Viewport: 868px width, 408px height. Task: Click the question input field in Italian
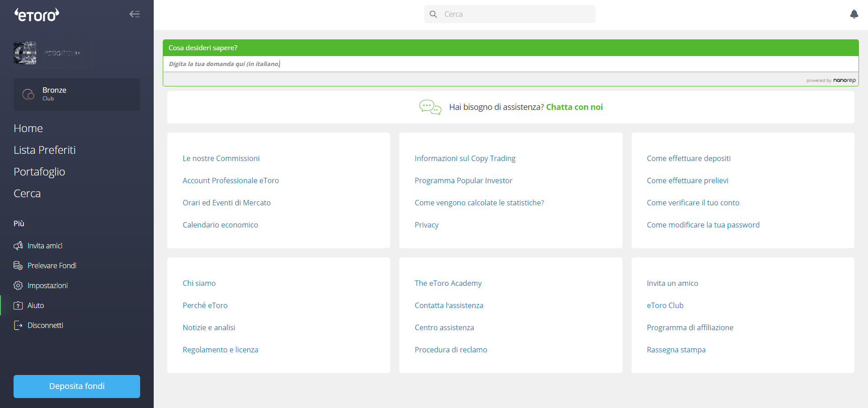[510, 64]
